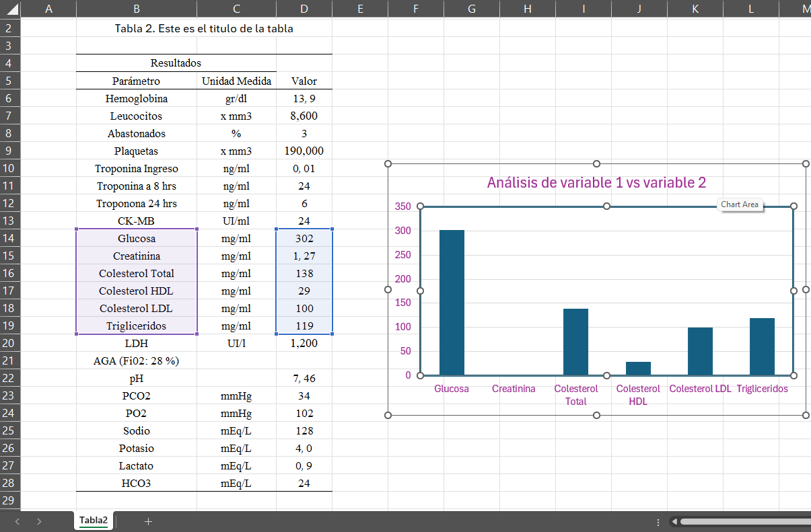
Task: Click the plot area's top-left corner handle
Action: coord(421,206)
